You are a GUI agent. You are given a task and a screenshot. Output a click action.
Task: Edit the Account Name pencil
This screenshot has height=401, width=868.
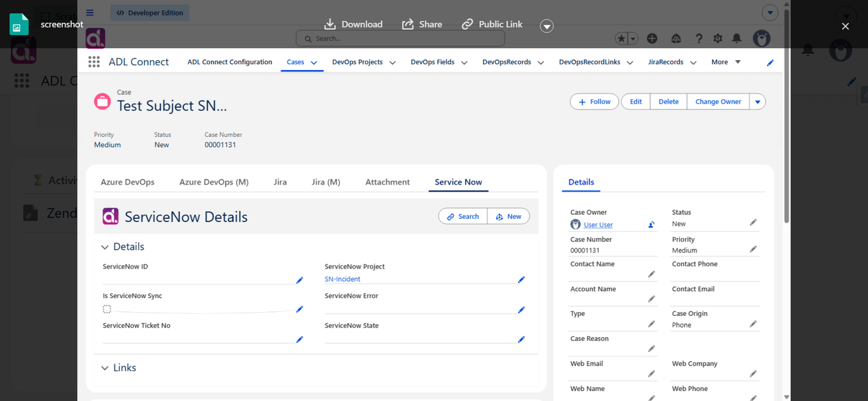652,299
